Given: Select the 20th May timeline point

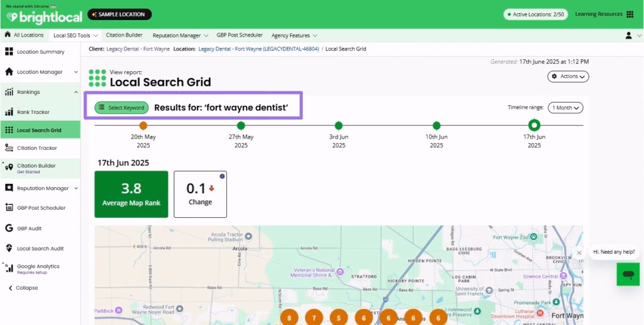Looking at the screenshot, I should [143, 125].
